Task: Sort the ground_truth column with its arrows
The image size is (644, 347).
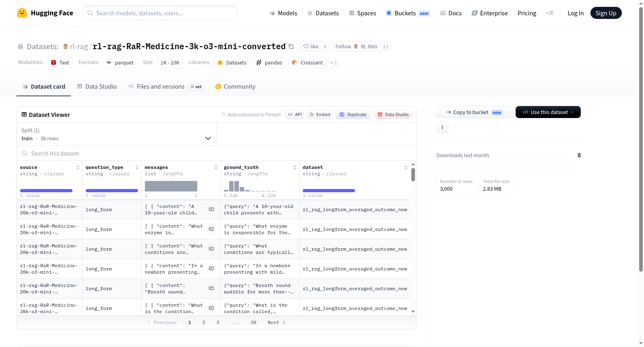Action: [x=295, y=167]
